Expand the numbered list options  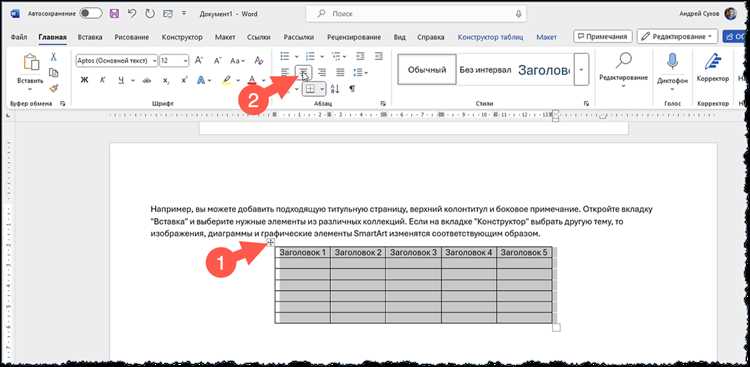(x=322, y=56)
